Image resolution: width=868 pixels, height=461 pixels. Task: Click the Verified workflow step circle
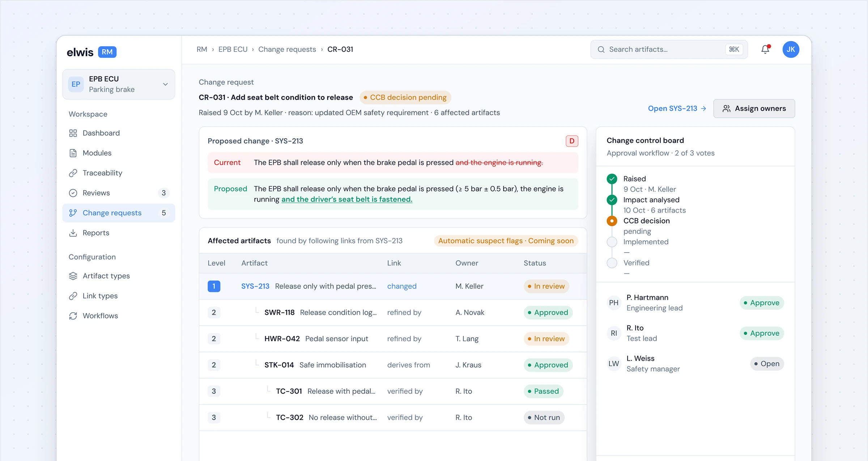(612, 263)
